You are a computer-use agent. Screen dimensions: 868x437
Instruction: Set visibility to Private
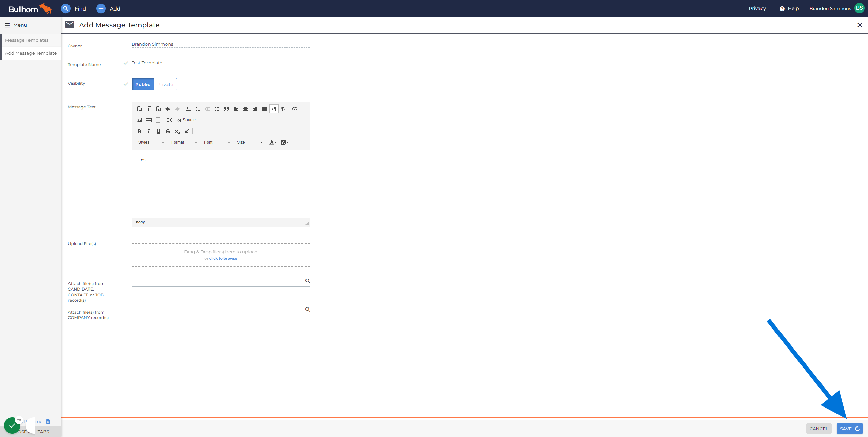165,84
